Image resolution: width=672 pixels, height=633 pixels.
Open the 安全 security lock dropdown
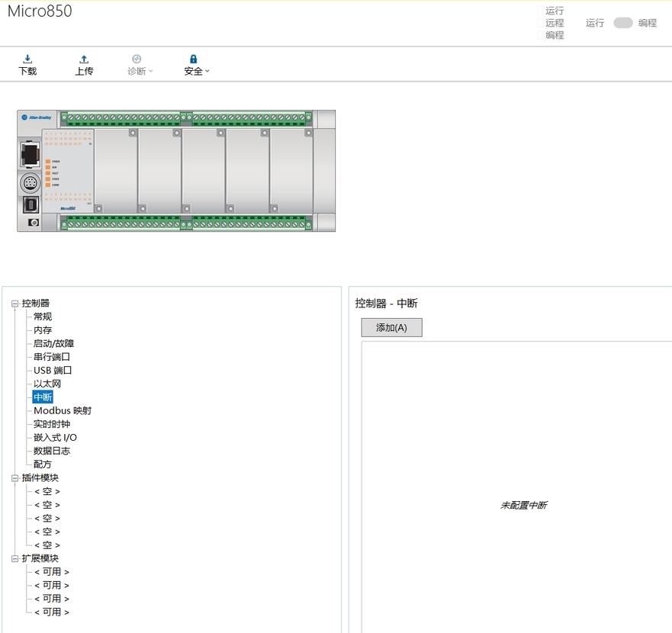click(197, 65)
